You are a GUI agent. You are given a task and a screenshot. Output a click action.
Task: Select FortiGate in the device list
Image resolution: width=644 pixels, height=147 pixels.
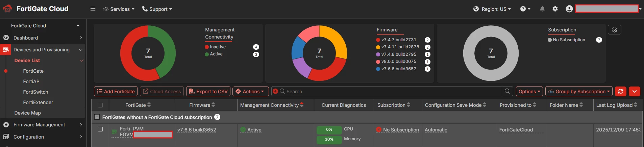(x=33, y=71)
